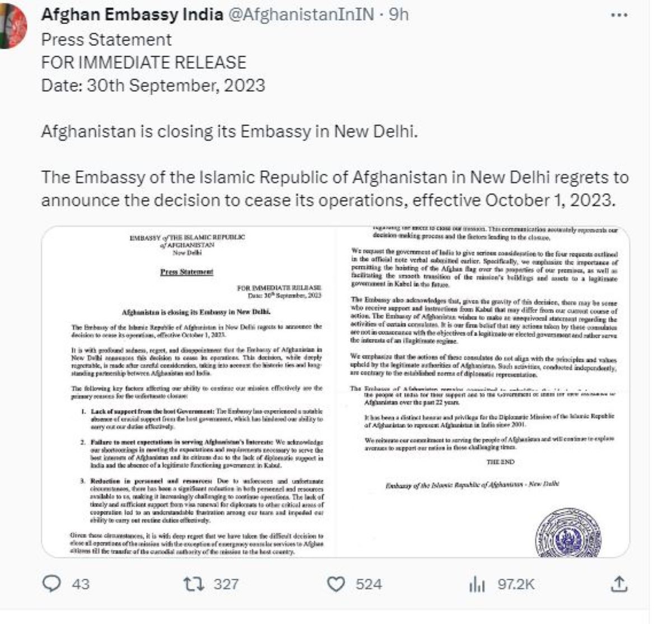Open the Afghan Embassy India profile name
Screen dimensions: 672x624
132,15
